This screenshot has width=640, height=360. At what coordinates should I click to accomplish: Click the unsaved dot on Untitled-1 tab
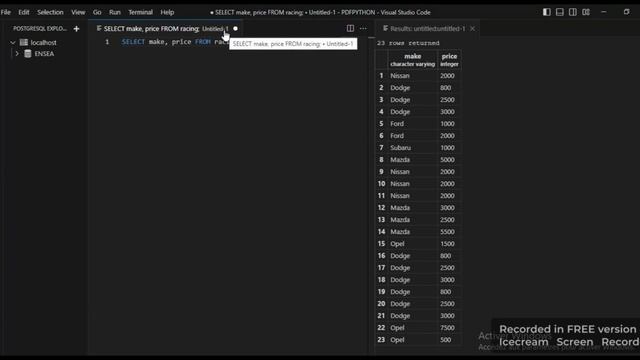point(235,29)
